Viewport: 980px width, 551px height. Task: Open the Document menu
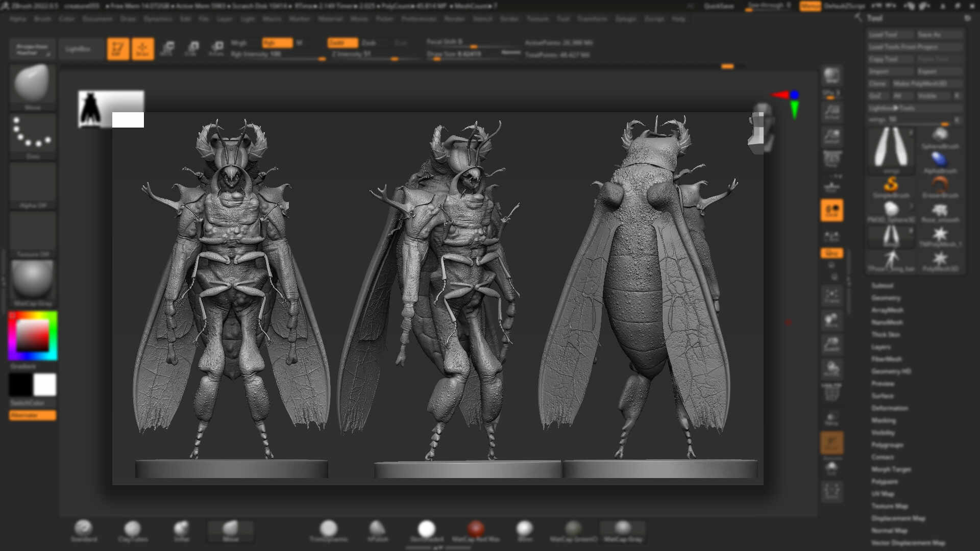(x=97, y=18)
